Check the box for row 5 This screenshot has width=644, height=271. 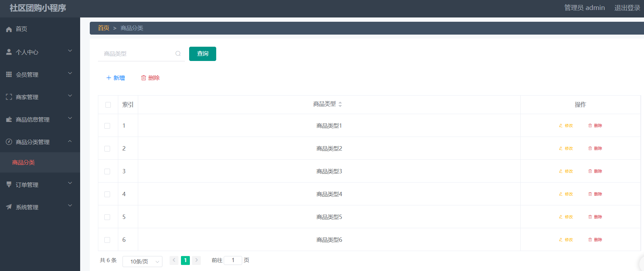107,217
